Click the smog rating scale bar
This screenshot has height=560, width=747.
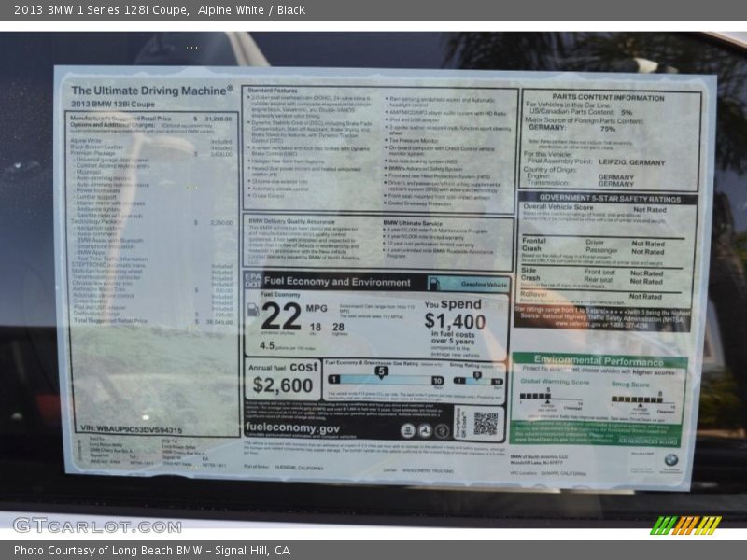pos(478,381)
